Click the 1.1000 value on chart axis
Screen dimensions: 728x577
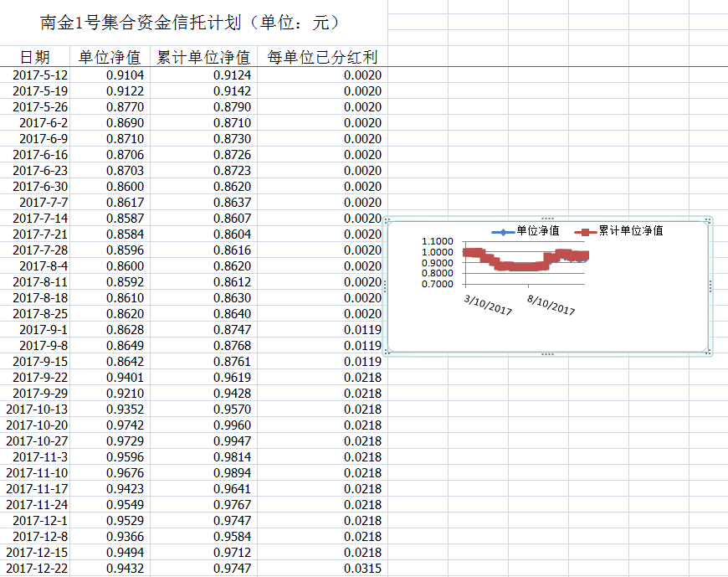pos(436,242)
